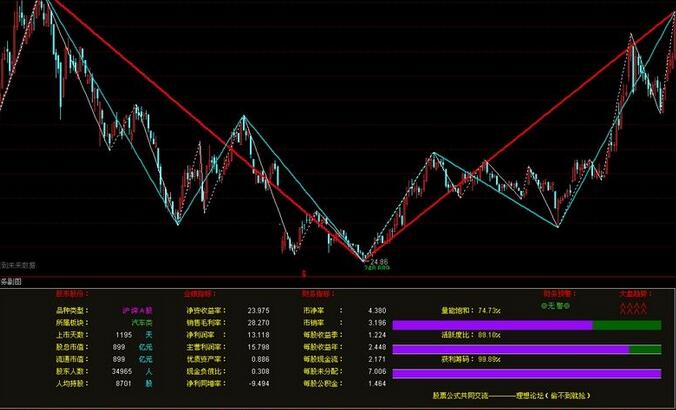This screenshot has width=676, height=410.
Task: Click the red 大盘趋势 heading
Action: click(x=635, y=294)
